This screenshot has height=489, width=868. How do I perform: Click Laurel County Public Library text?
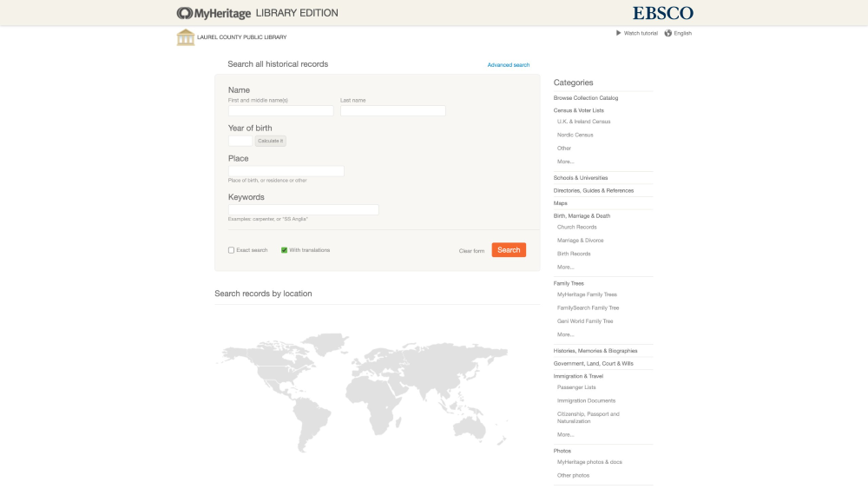(x=242, y=37)
